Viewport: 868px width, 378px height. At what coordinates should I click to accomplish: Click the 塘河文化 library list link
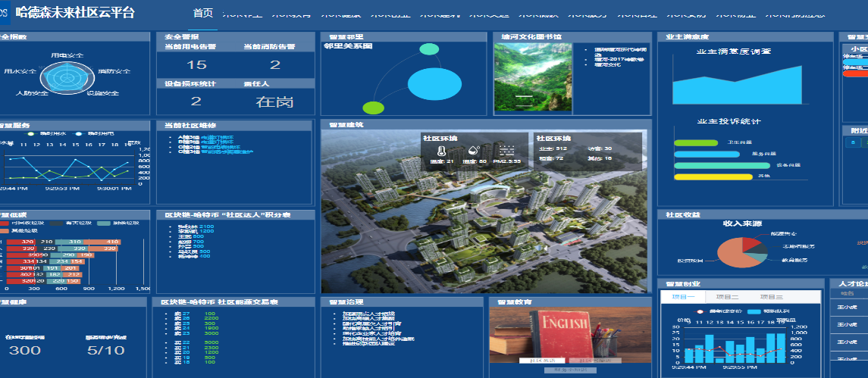click(x=606, y=64)
